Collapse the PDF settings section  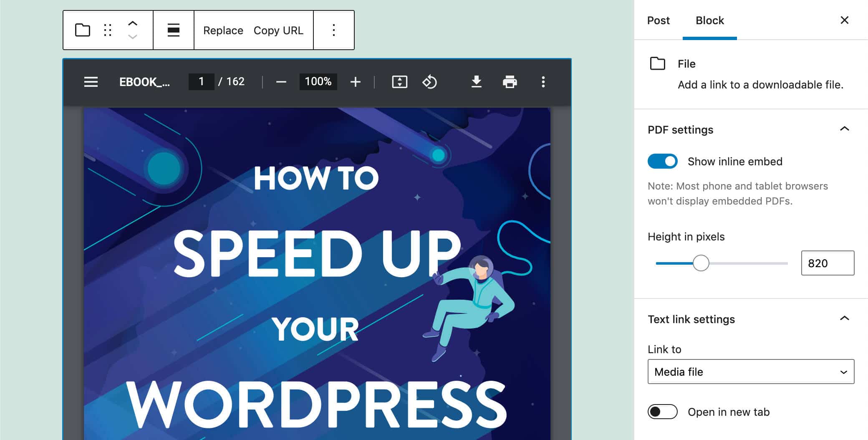(x=844, y=129)
